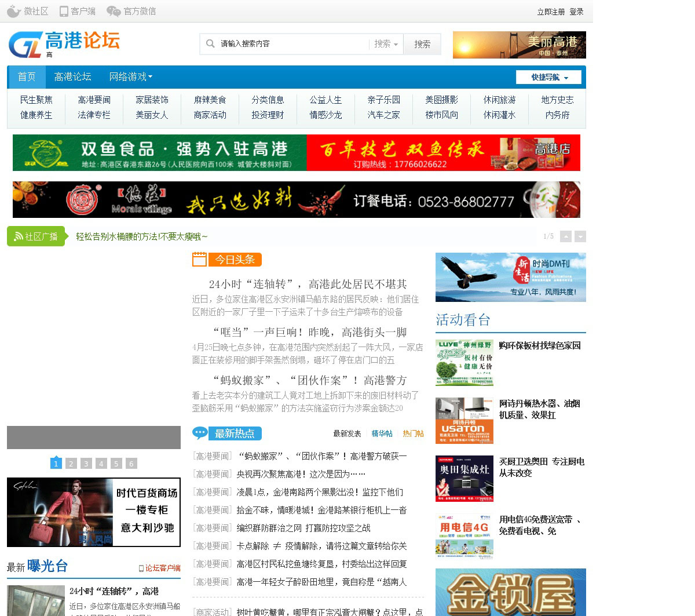Open headline “哐当”一声巨响
Screen dimensions: 695x616
click(x=310, y=332)
